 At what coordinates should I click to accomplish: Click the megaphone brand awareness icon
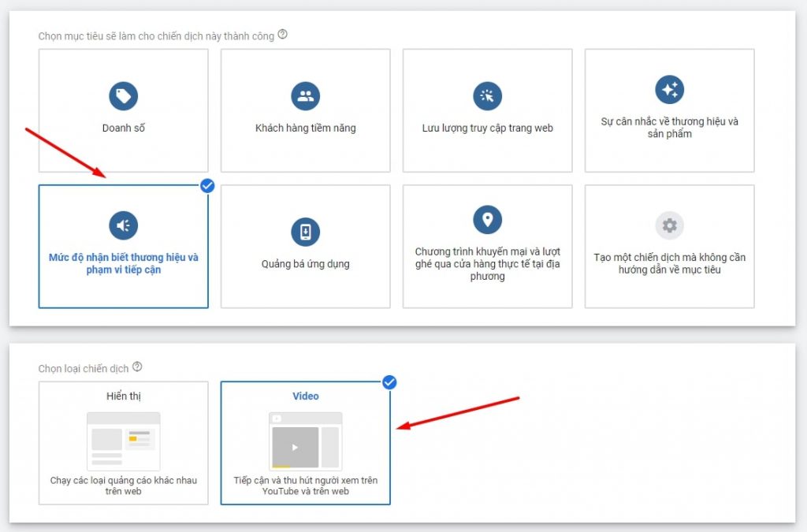[123, 225]
